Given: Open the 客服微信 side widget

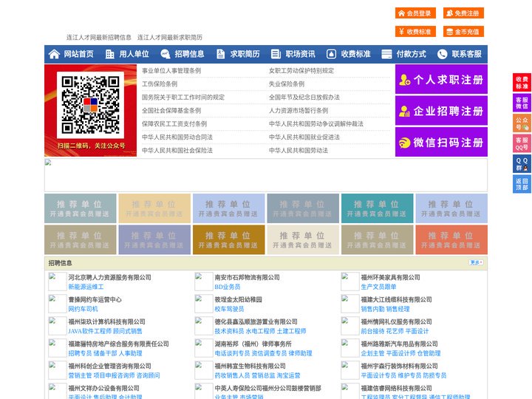Looking at the screenshot, I should coord(522,103).
